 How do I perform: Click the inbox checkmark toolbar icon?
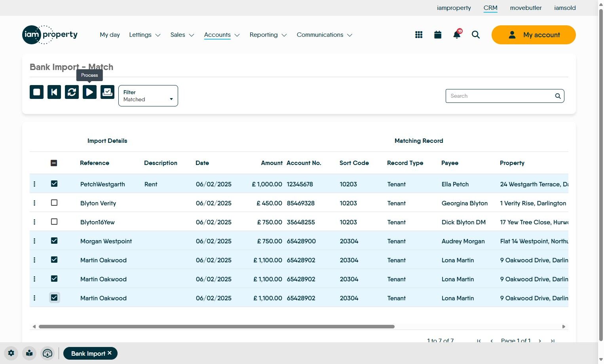point(107,92)
